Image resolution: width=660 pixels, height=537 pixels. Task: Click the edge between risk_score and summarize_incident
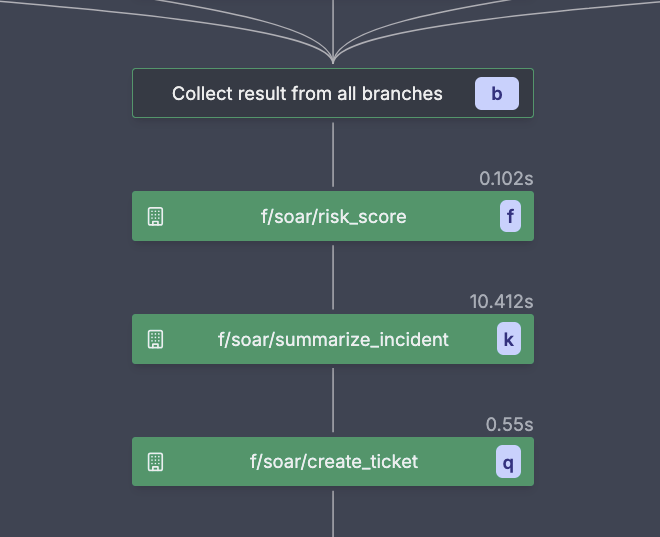333,277
